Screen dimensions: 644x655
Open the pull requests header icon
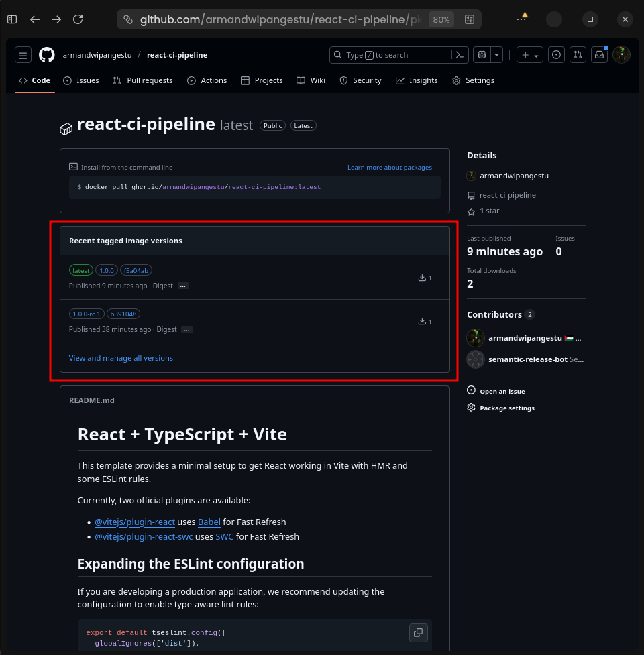(x=578, y=55)
